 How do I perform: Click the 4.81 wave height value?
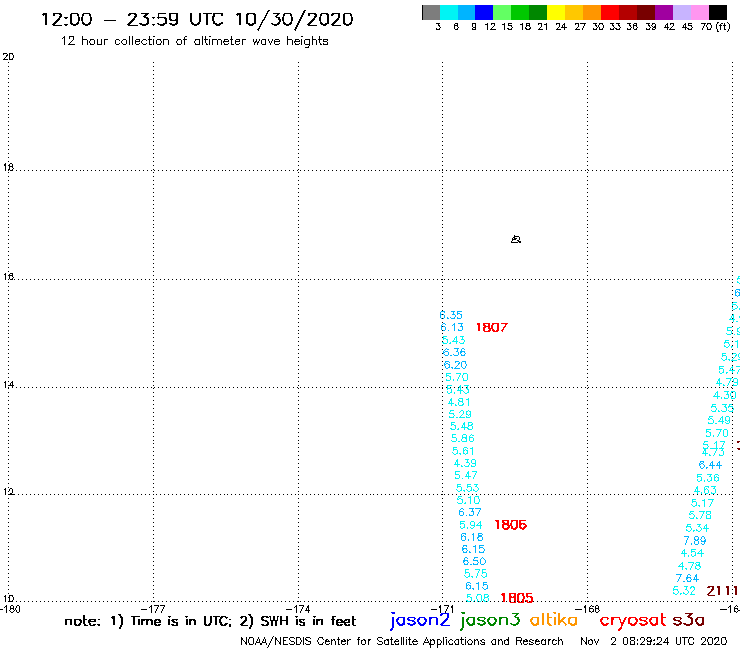pos(459,402)
